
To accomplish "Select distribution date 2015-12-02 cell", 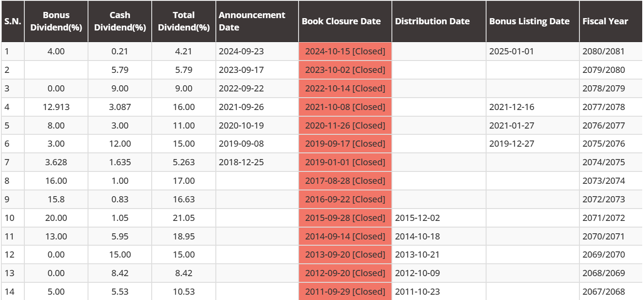I will (x=439, y=218).
